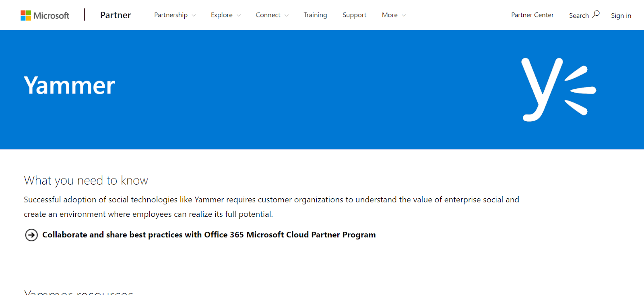Screen dimensions: 644x295
Task: Click the Yammer banner heading
Action: [x=69, y=85]
